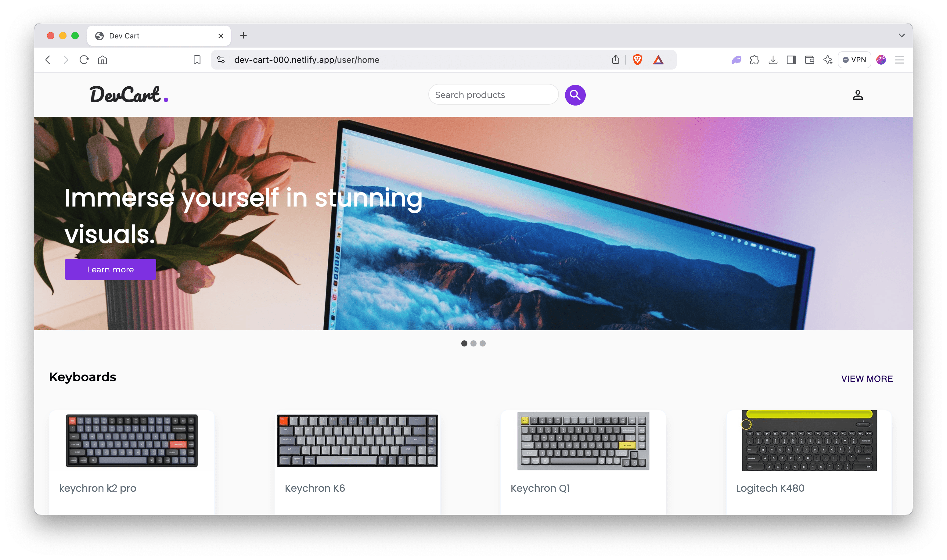This screenshot has height=560, width=947.
Task: Click the Learn more button on banner
Action: click(x=110, y=270)
